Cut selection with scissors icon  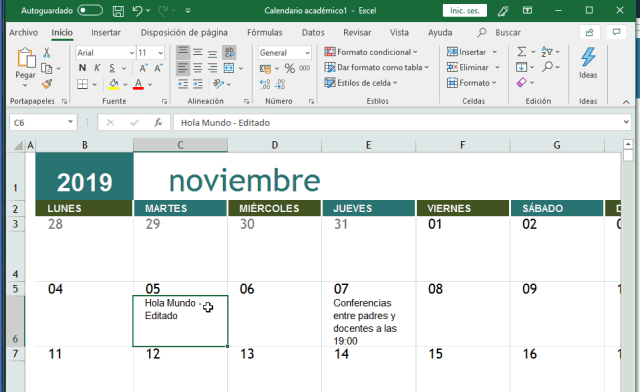pyautogui.click(x=47, y=53)
